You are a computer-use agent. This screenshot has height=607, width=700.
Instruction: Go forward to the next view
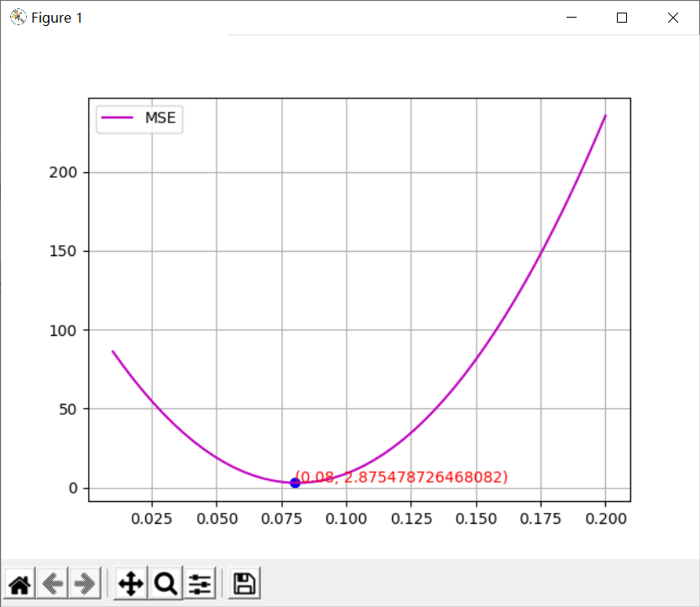[85, 583]
